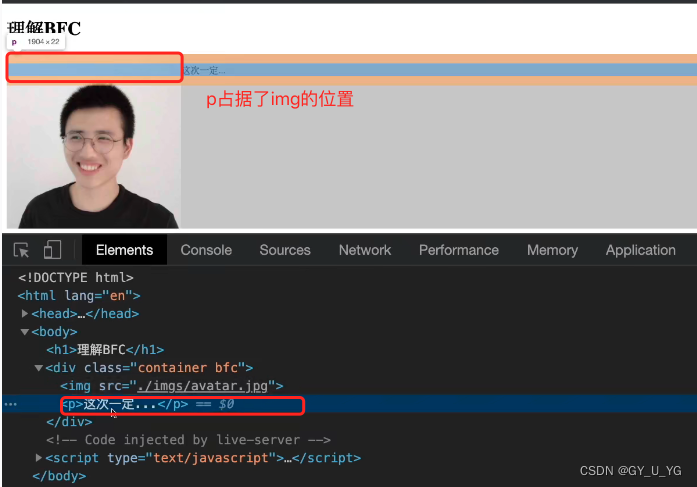Click the ./imgs/avatar.jpg source link
Screen dimensions: 697x487
click(203, 386)
